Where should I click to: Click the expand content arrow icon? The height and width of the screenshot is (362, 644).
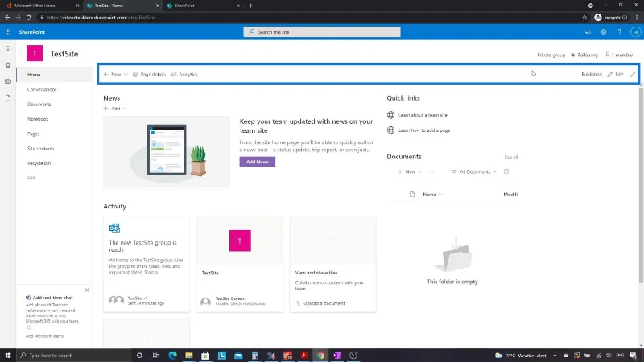pos(633,74)
